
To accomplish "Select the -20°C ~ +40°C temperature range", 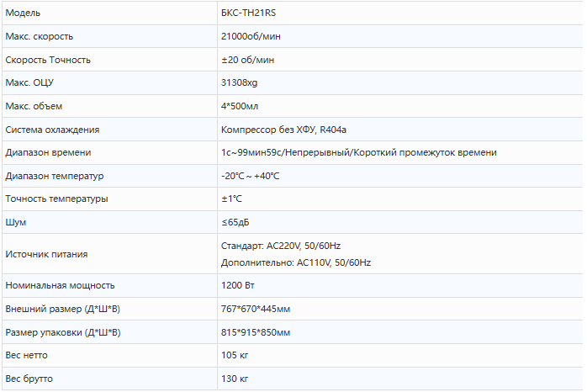I will (x=250, y=176).
